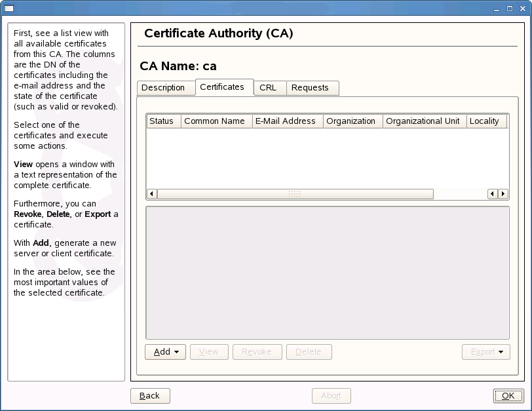Expand the Add dropdown button

(166, 352)
